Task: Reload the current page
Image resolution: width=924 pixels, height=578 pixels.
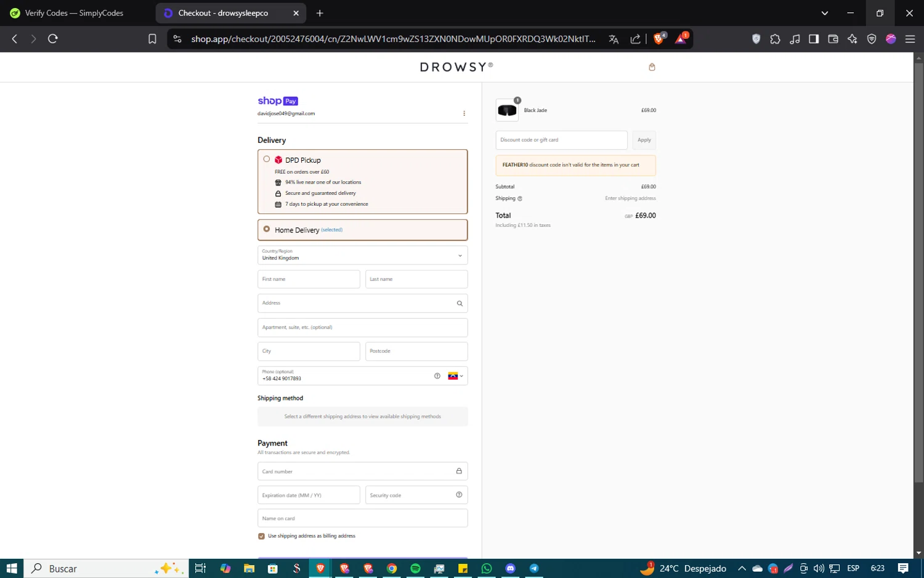Action: pyautogui.click(x=53, y=39)
